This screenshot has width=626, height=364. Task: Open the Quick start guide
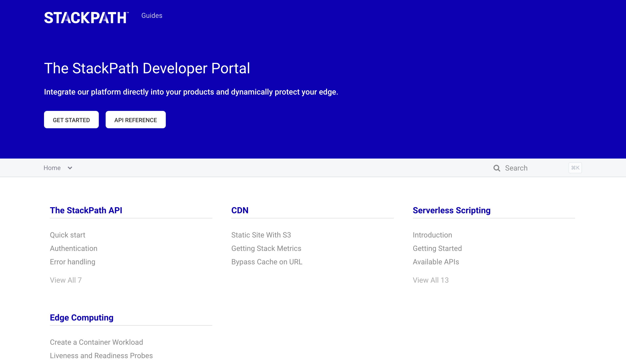click(x=67, y=235)
